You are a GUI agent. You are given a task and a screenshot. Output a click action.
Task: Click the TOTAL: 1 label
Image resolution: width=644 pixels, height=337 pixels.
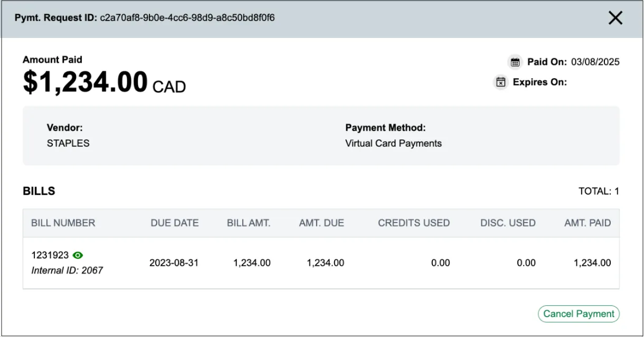click(599, 191)
